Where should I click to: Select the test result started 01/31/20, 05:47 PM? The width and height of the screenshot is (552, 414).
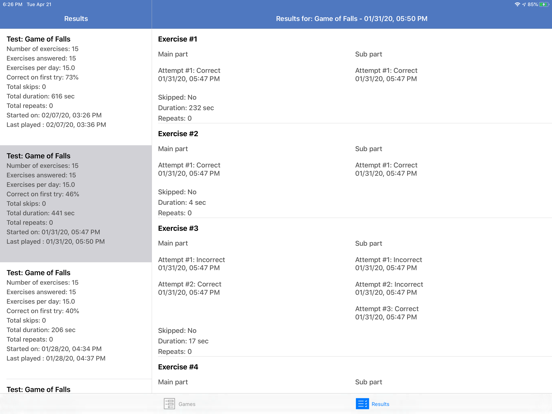pos(76,203)
